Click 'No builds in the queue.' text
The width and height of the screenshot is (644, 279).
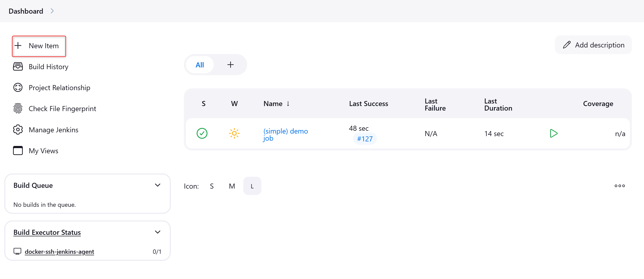[x=45, y=205]
